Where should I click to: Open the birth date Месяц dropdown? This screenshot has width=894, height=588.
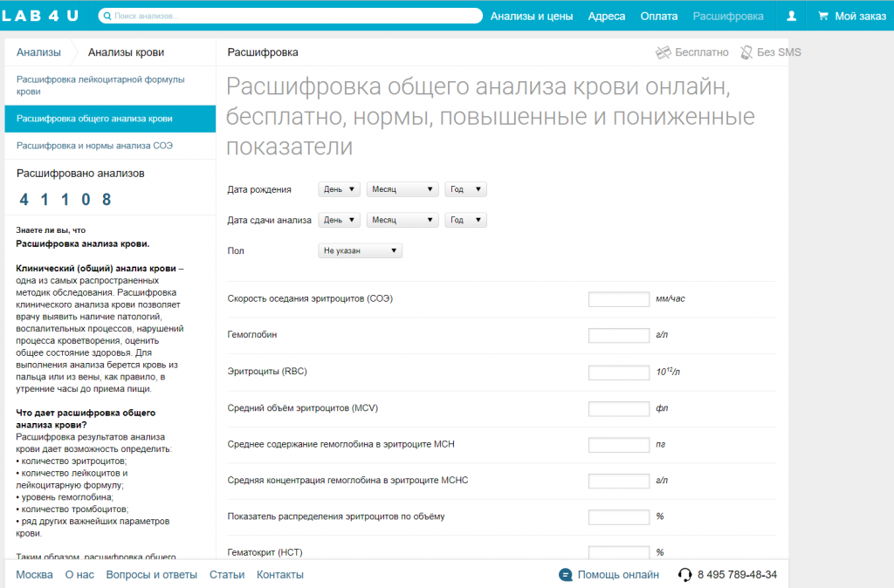[402, 189]
